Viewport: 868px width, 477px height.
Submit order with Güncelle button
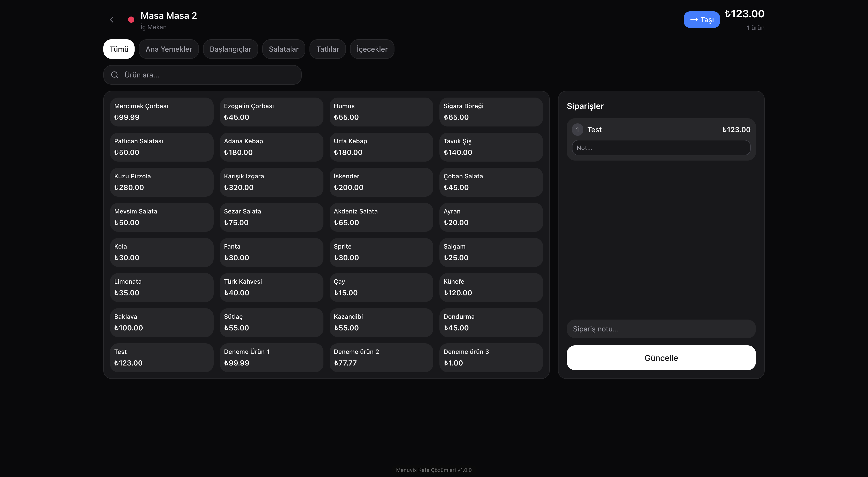pyautogui.click(x=661, y=357)
